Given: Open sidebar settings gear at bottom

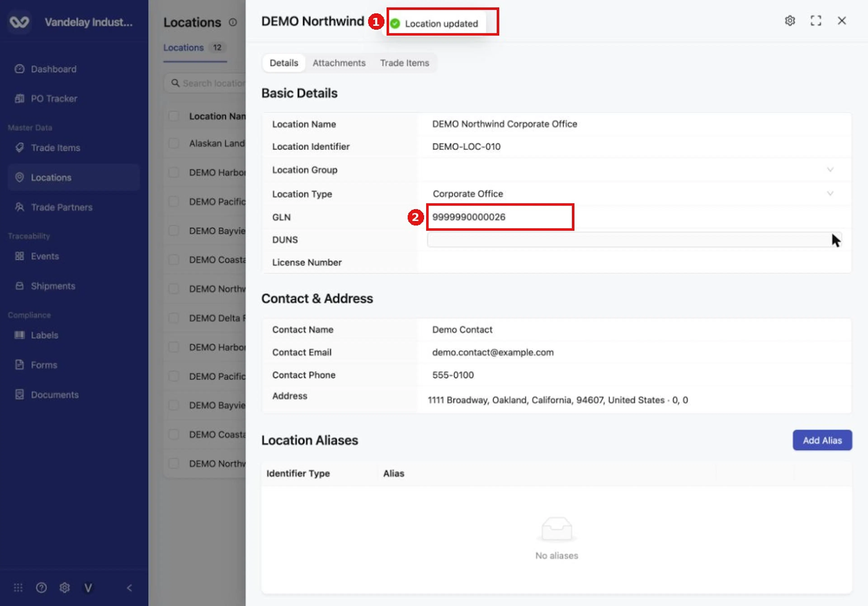Looking at the screenshot, I should coord(65,588).
